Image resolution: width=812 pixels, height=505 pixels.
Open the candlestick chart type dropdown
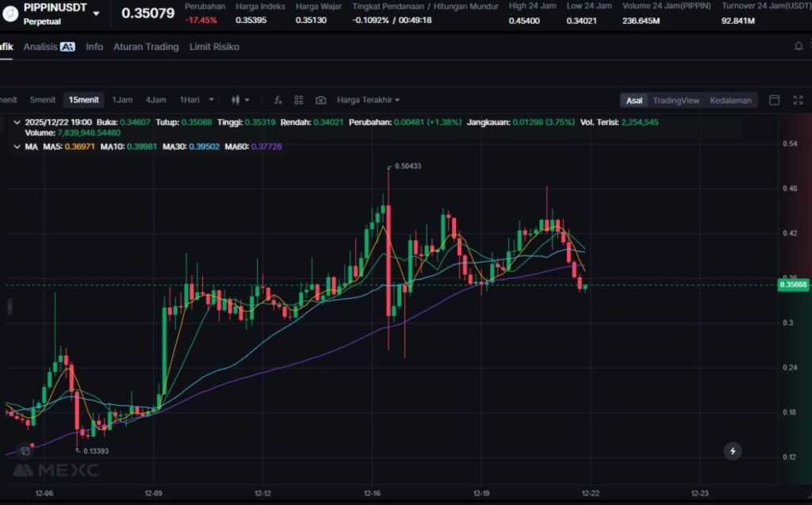click(240, 100)
